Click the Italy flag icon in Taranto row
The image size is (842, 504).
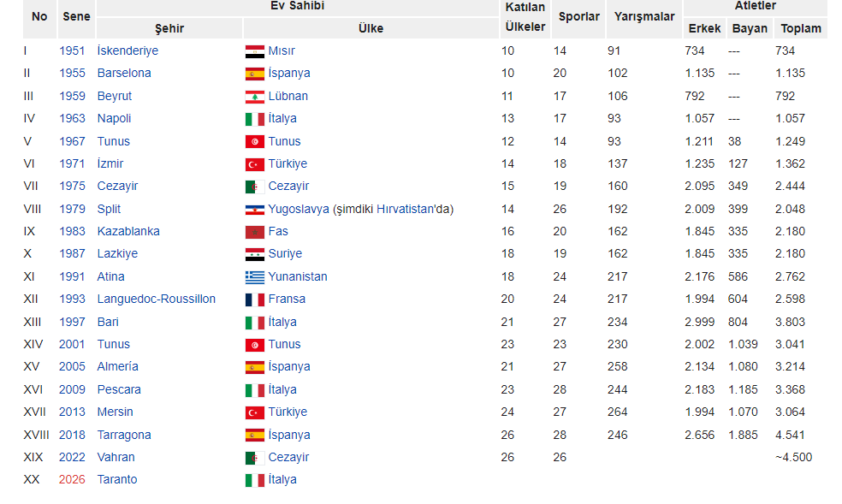[254, 480]
